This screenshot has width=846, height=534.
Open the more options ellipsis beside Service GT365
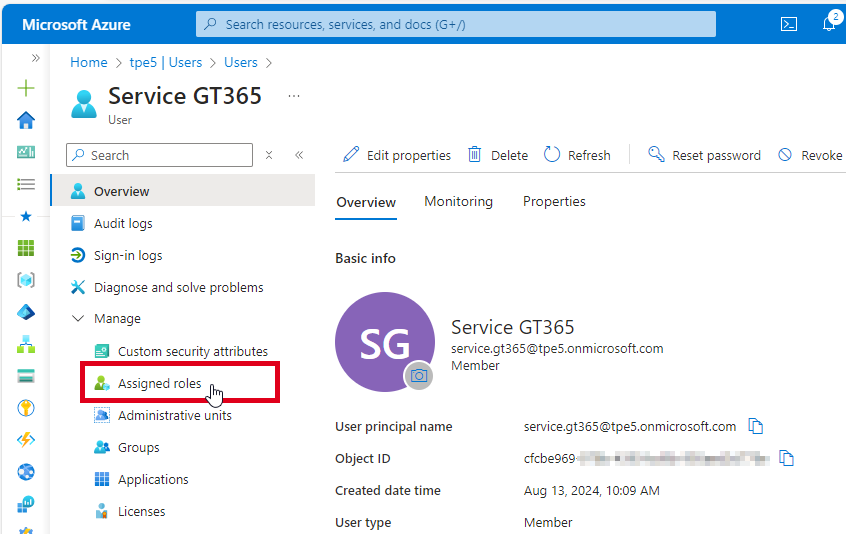point(293,96)
